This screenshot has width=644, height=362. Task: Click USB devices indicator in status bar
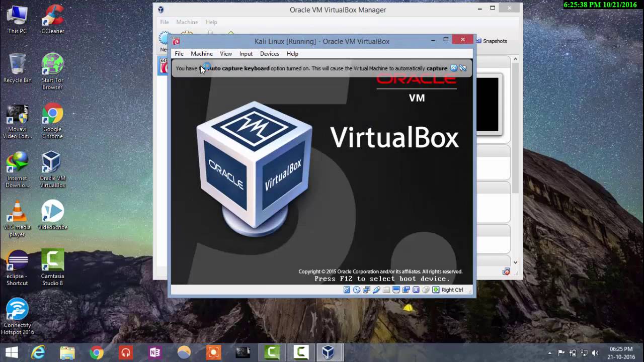pos(376,290)
